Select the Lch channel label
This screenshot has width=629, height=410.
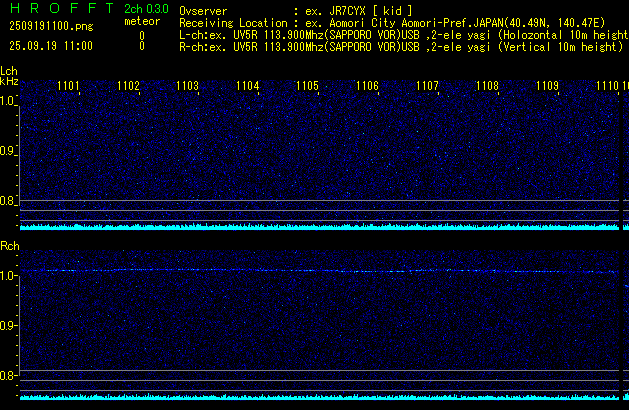(9, 71)
